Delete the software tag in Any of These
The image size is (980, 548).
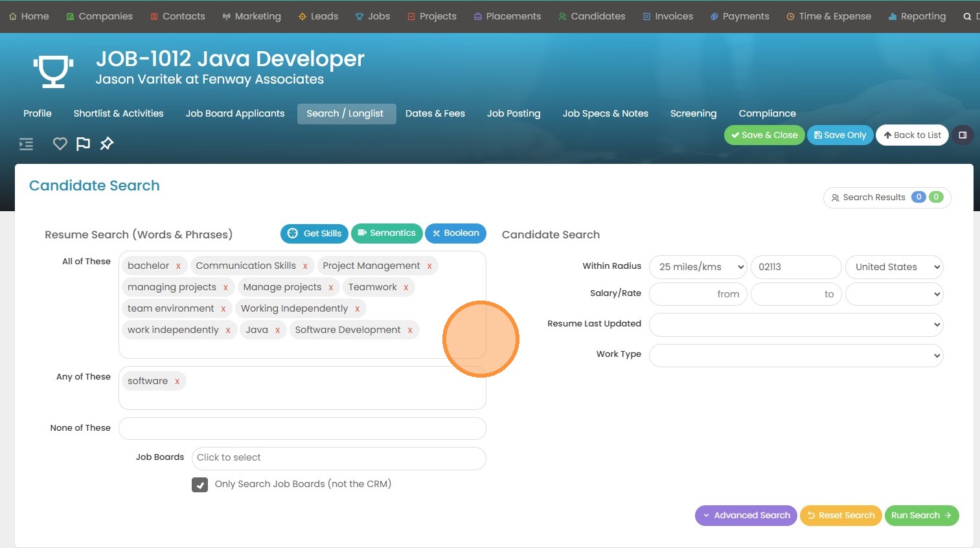[x=177, y=382]
